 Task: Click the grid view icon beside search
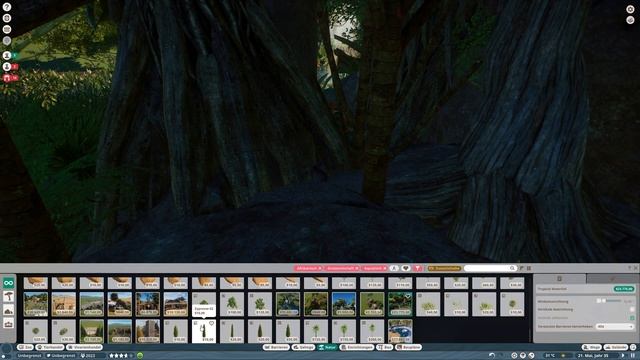pos(529,268)
